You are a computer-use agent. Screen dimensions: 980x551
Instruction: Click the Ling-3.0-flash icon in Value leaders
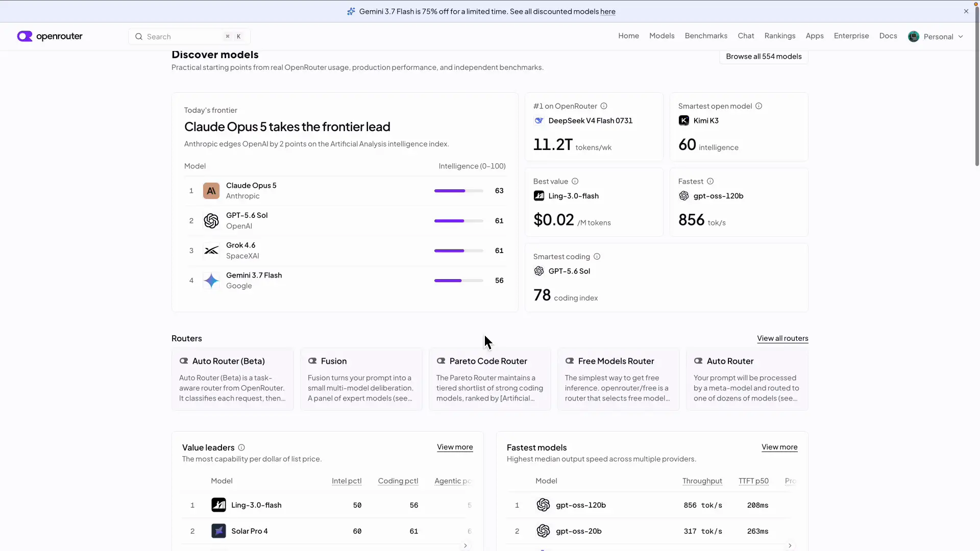point(218,505)
